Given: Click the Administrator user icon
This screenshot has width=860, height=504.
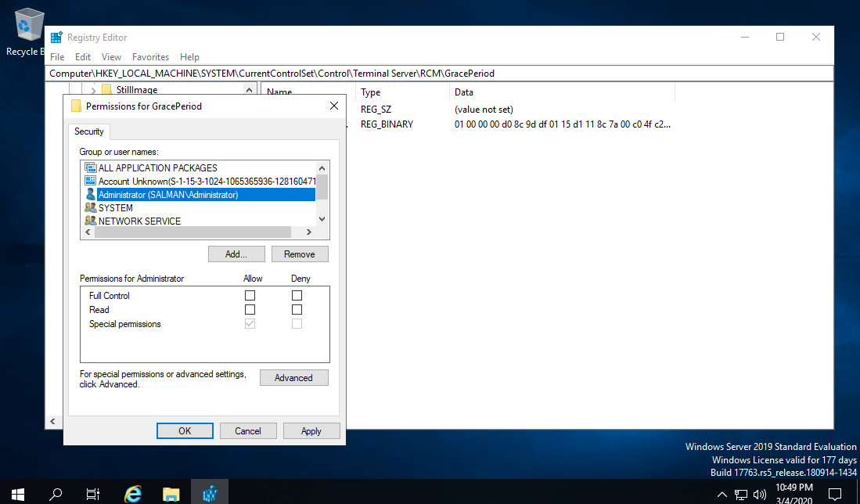Looking at the screenshot, I should coord(91,194).
